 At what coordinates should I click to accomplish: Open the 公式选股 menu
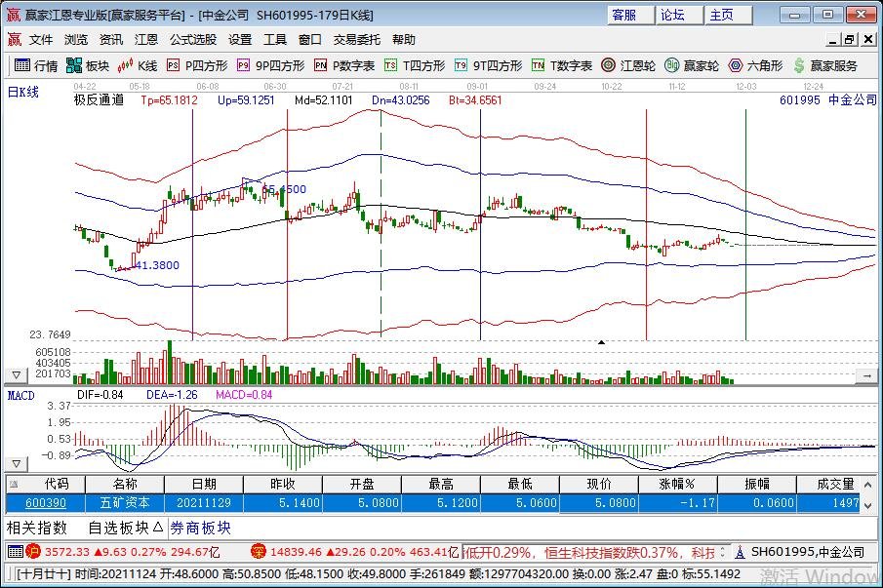[x=193, y=39]
